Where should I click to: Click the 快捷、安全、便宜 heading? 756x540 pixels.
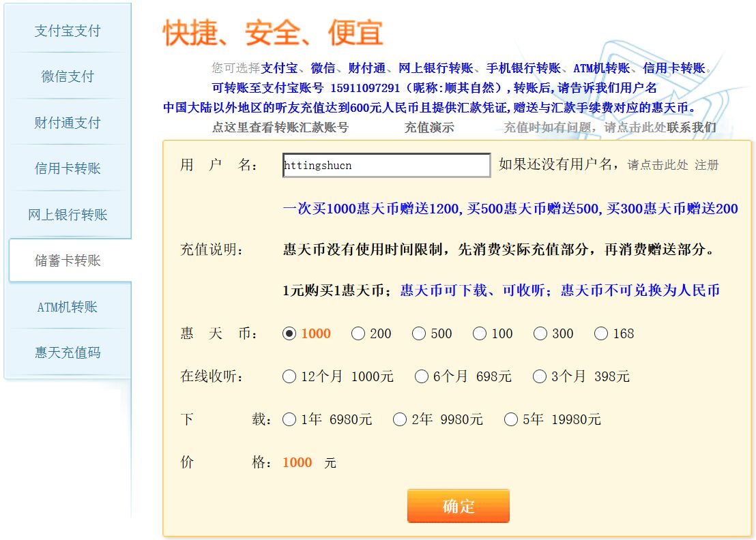273,33
